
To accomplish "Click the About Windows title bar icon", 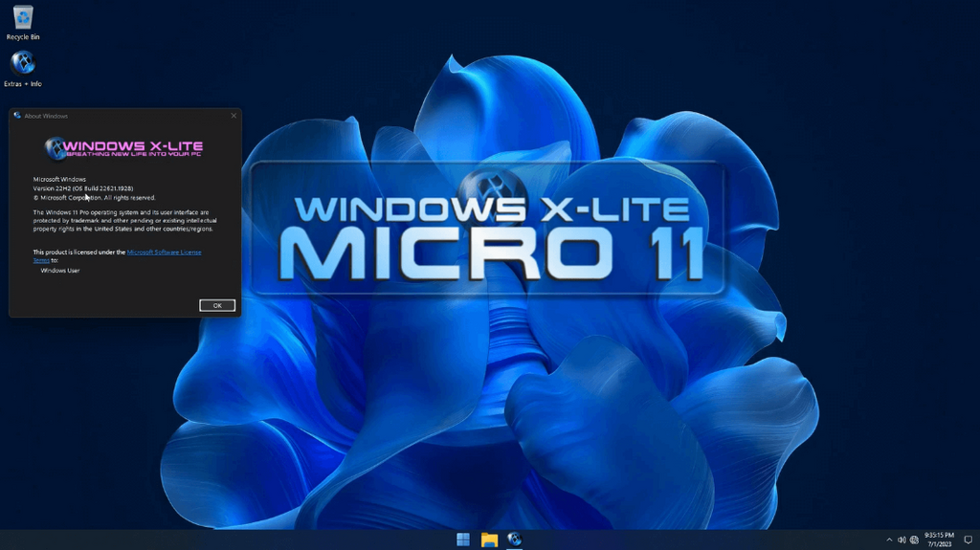I will 17,116.
